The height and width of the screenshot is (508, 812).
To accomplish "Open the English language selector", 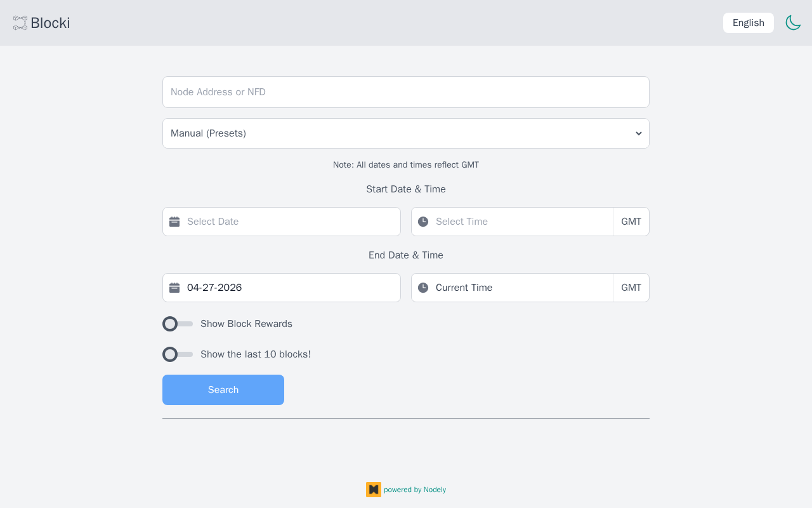I will [x=748, y=23].
